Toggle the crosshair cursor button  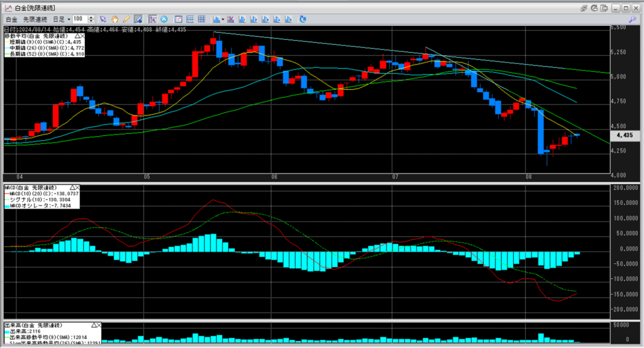153,19
